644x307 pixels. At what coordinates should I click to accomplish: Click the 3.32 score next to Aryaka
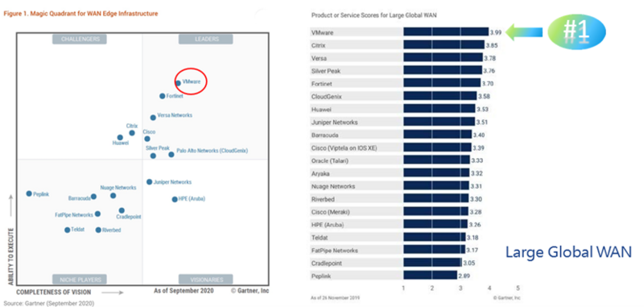476,174
